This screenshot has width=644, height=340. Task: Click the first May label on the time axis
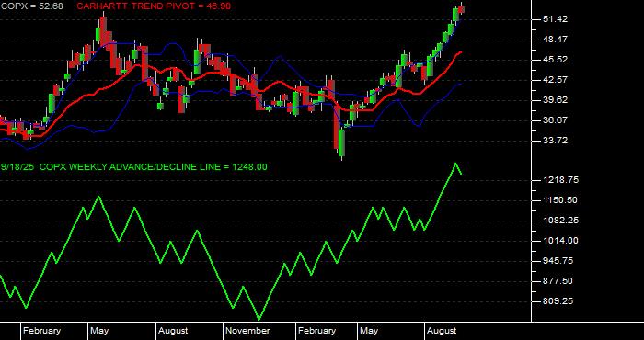coord(99,331)
